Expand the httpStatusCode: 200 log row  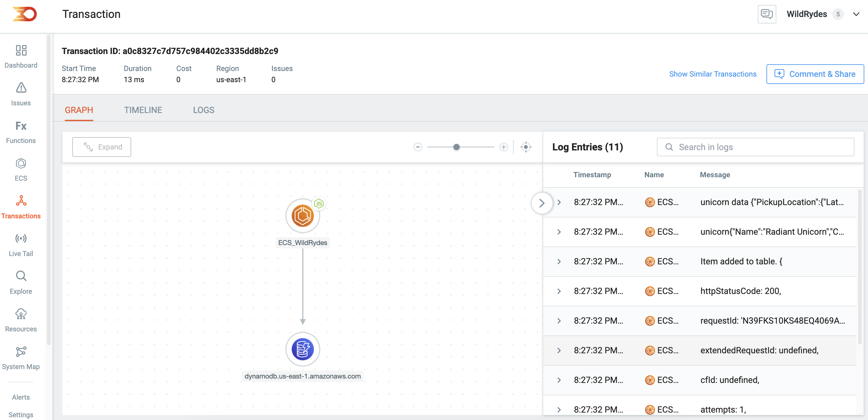559,291
